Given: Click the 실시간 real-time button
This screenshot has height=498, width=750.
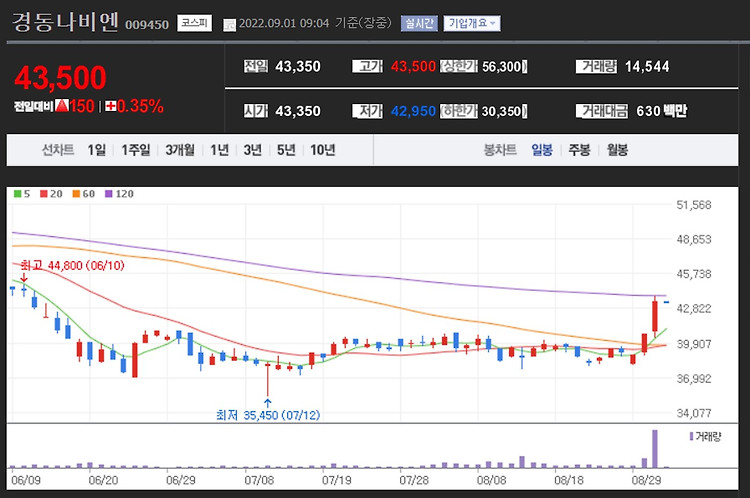Looking at the screenshot, I should (419, 23).
